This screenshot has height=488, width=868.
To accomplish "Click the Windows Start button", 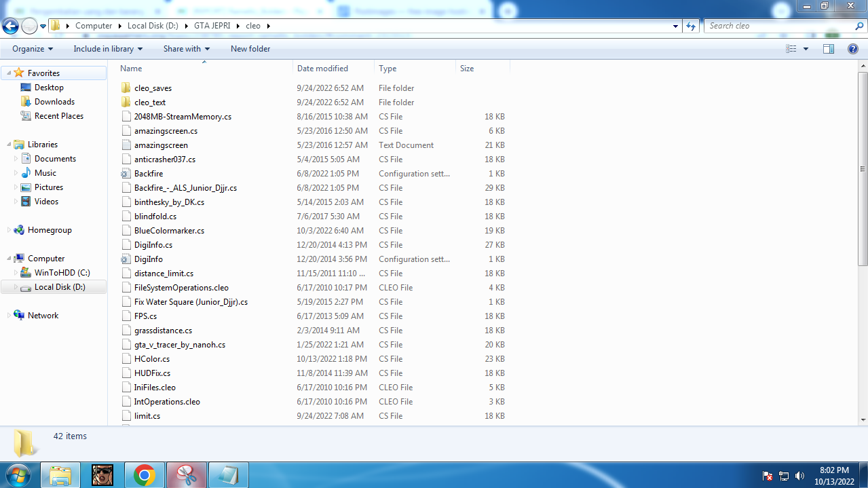I will point(17,475).
